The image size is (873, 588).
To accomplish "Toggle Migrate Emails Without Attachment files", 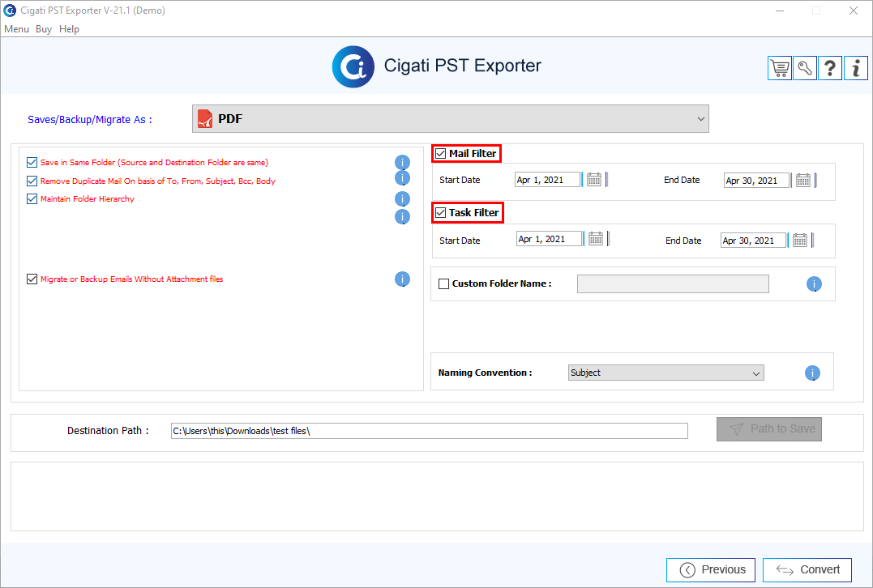I will (32, 279).
